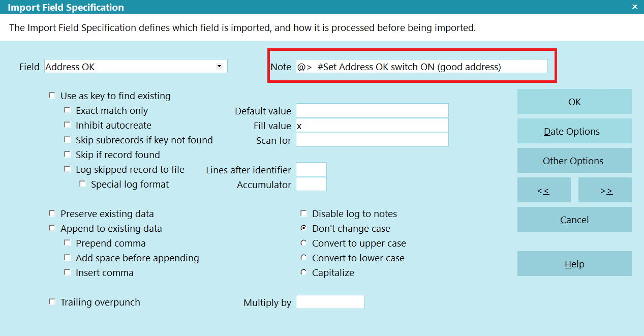The height and width of the screenshot is (336, 644).
Task: Check 'Preserve existing data'
Action: (x=52, y=213)
